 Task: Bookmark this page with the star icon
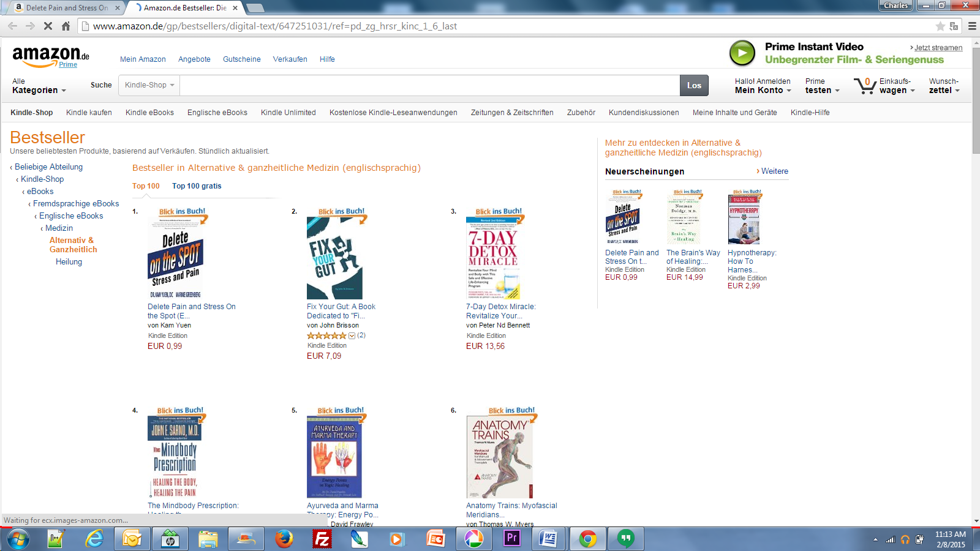pos(940,26)
